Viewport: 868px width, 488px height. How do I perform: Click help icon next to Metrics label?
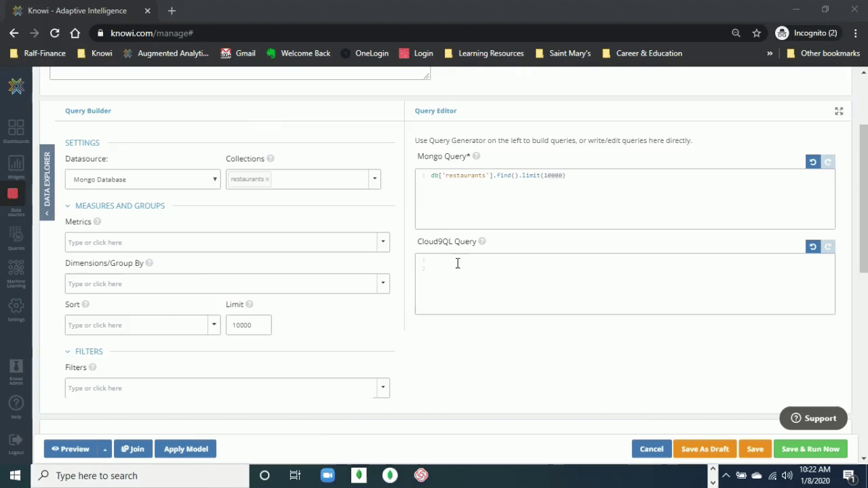pos(97,222)
